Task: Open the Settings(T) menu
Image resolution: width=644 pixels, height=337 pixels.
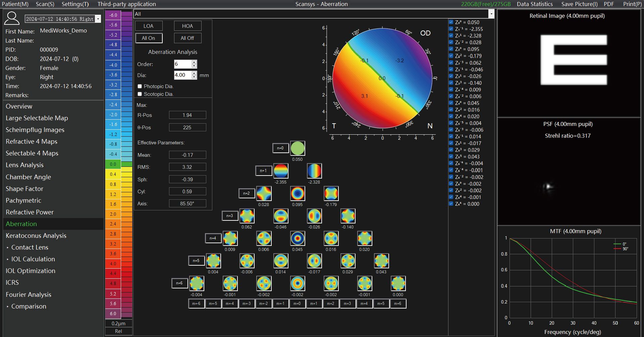Action: click(x=75, y=4)
